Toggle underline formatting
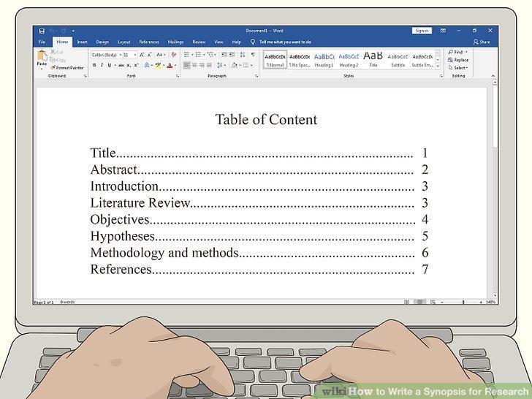 pos(110,65)
